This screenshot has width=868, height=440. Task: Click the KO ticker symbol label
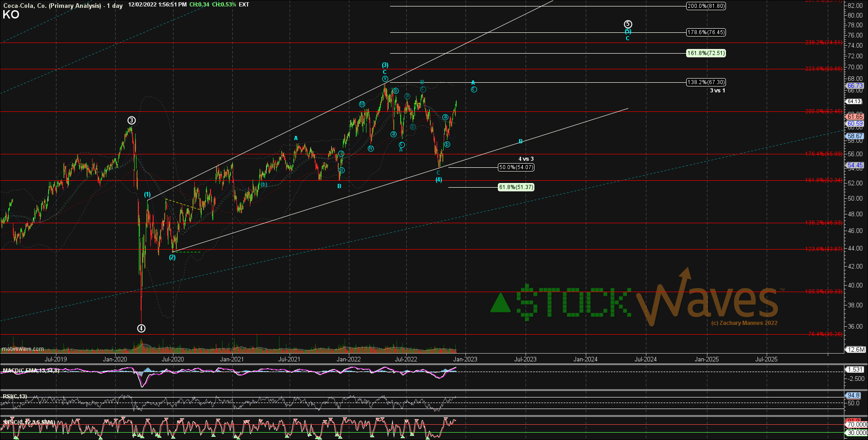click(11, 15)
